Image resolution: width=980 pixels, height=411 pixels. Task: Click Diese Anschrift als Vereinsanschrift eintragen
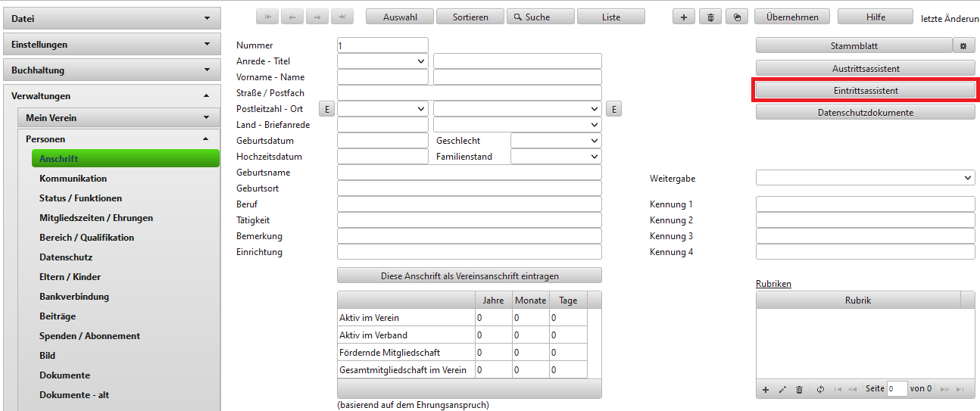(470, 276)
